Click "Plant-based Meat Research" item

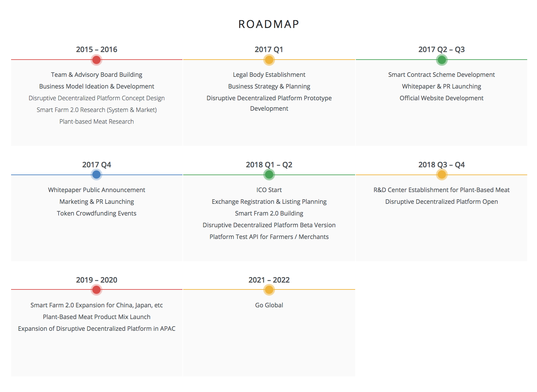pos(96,121)
